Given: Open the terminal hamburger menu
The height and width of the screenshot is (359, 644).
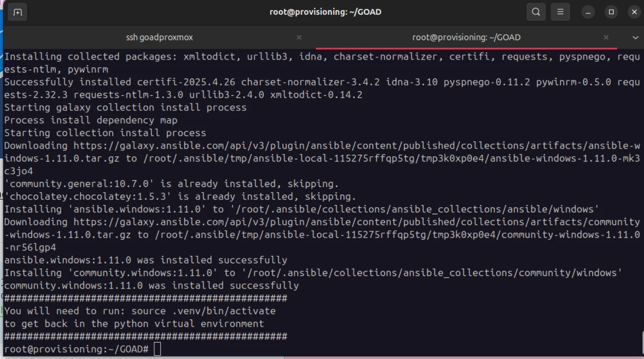Looking at the screenshot, I should pyautogui.click(x=560, y=12).
